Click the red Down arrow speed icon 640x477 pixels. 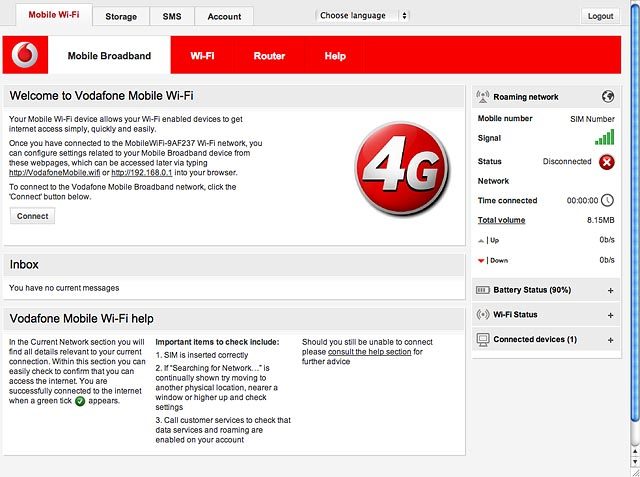[481, 261]
